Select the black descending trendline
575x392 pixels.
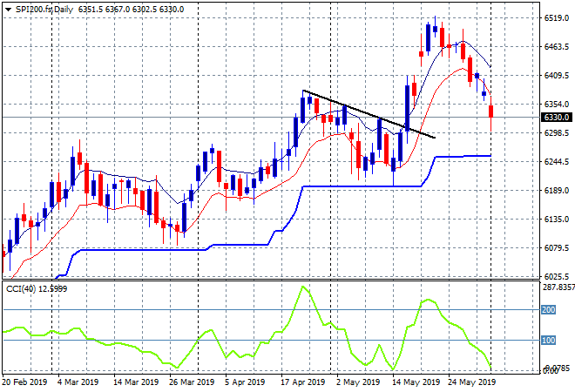[369, 114]
